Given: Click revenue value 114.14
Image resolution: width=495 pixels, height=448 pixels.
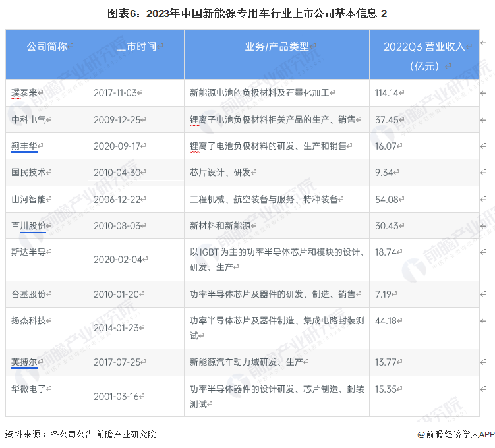Looking at the screenshot, I should tap(387, 93).
